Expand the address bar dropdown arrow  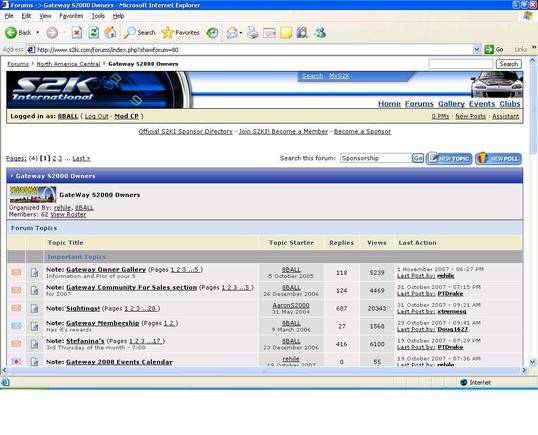point(476,49)
